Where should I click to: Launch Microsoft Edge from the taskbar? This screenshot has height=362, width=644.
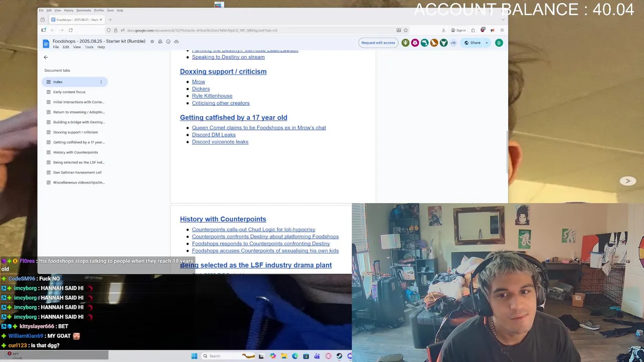click(x=295, y=356)
